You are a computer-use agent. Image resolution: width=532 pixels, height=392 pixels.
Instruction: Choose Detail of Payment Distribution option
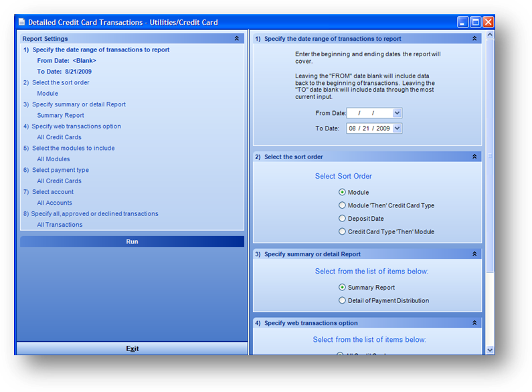[343, 300]
